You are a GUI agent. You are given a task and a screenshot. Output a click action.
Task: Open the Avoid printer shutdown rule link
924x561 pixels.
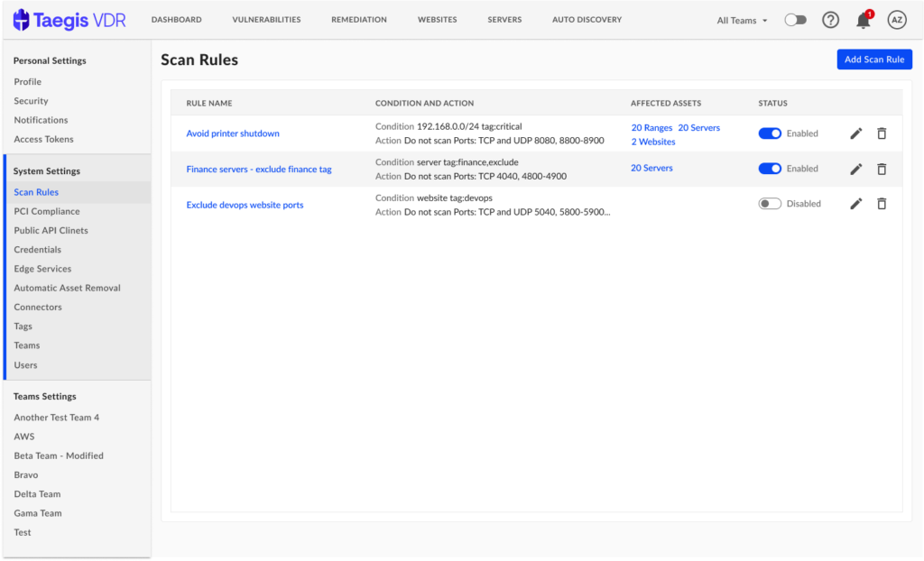(x=233, y=133)
